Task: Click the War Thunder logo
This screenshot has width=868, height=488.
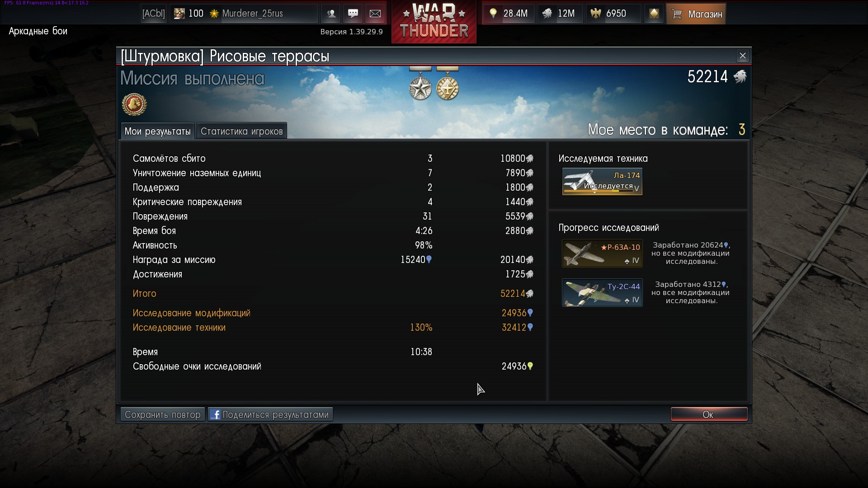Action: pyautogui.click(x=434, y=22)
